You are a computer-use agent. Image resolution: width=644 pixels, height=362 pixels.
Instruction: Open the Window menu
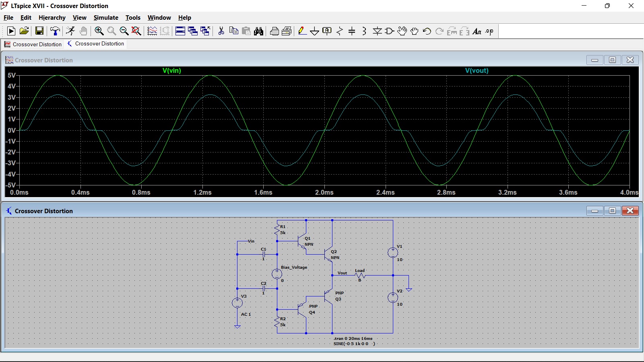[x=159, y=18]
